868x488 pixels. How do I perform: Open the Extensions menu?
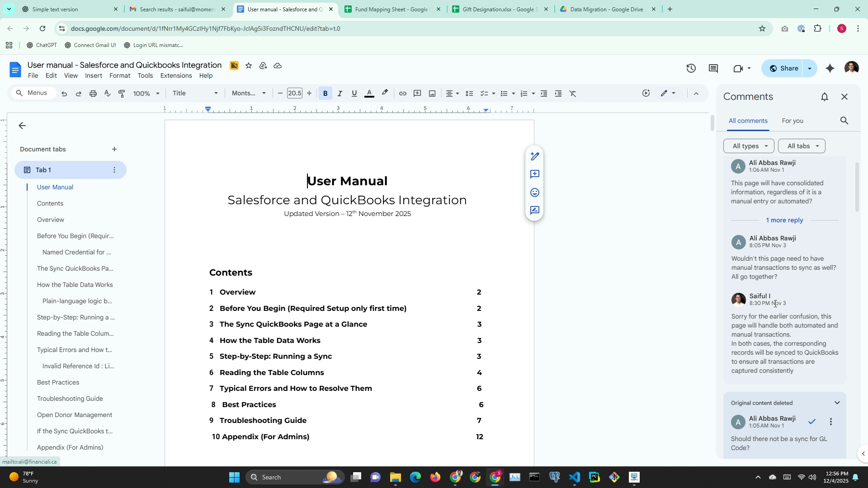(x=176, y=75)
